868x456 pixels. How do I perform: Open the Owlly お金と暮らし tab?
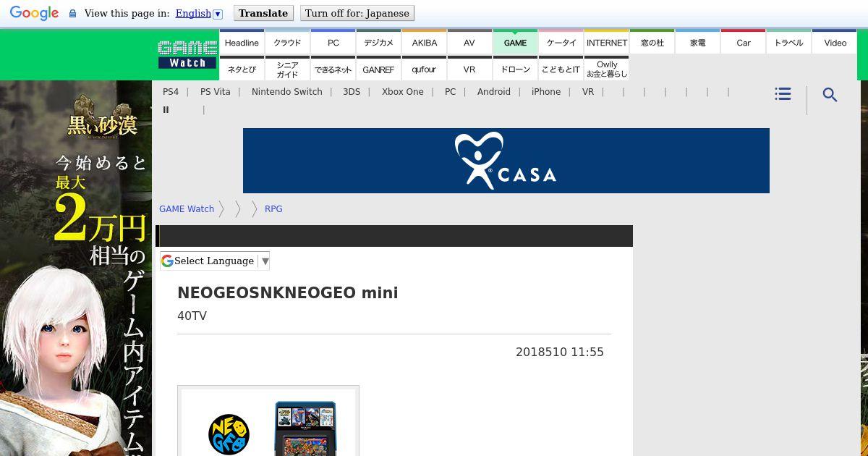pos(606,69)
